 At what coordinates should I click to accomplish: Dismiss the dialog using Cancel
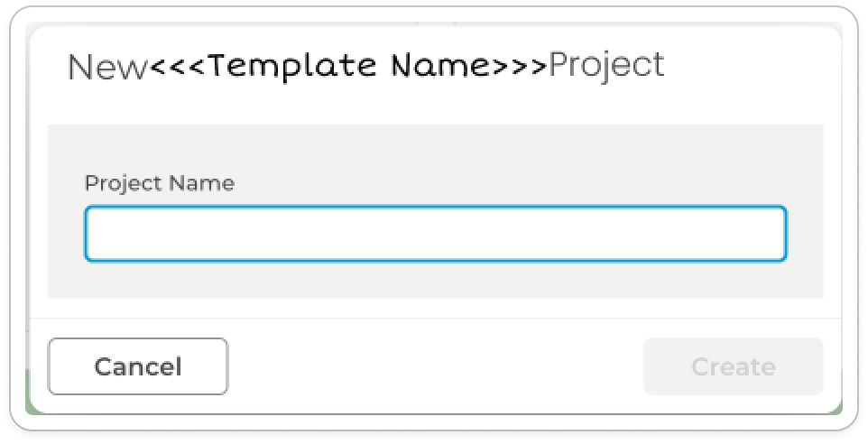click(x=138, y=366)
